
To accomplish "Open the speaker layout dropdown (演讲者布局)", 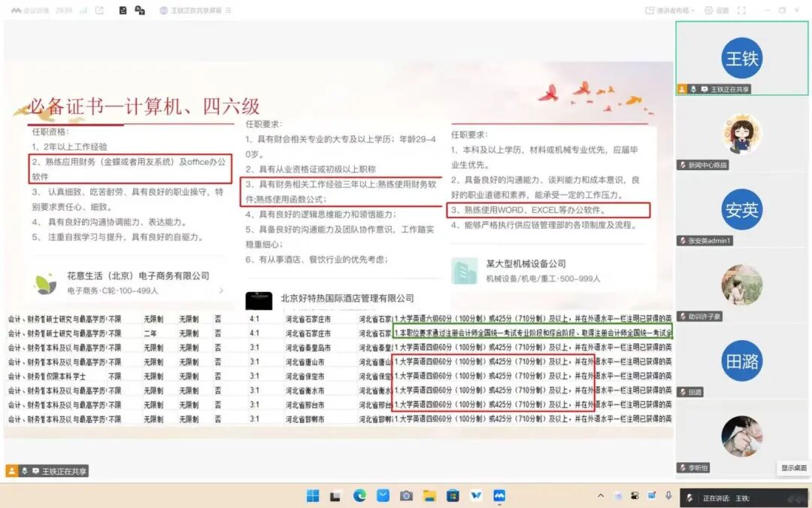I will 670,11.
